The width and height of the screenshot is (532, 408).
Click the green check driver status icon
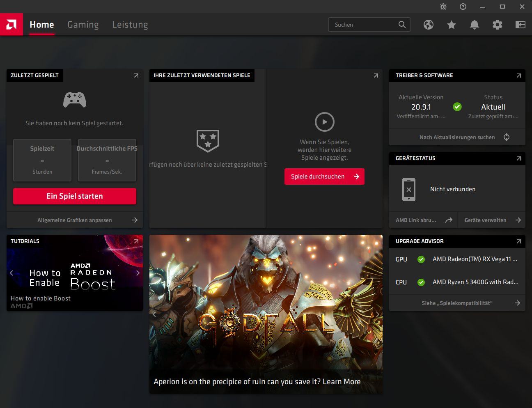(457, 107)
